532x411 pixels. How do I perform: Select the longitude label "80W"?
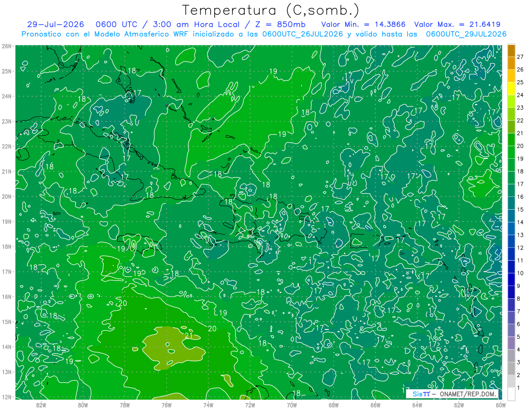tap(83, 405)
